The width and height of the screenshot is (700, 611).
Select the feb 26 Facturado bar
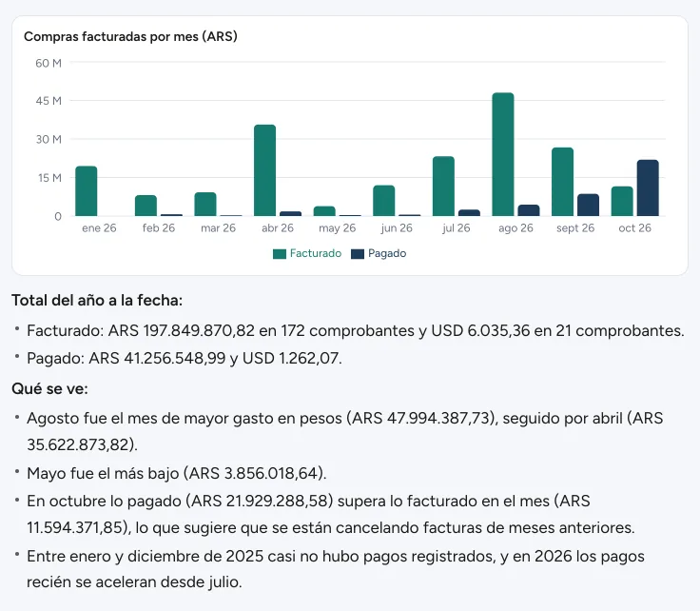coord(146,206)
